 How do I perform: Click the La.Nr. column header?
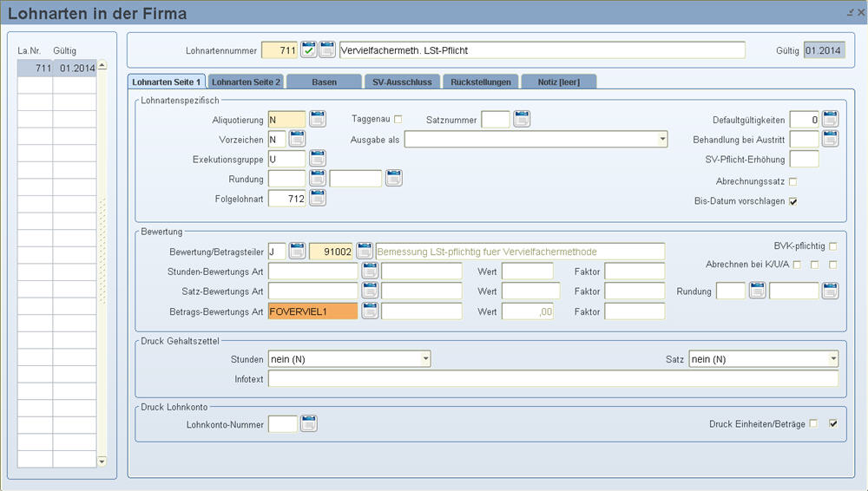coord(30,50)
